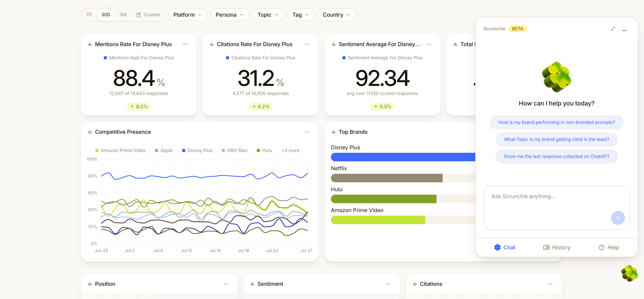The height and width of the screenshot is (299, 644).
Task: Click the Ask Scrunchie anything input
Action: tap(557, 207)
